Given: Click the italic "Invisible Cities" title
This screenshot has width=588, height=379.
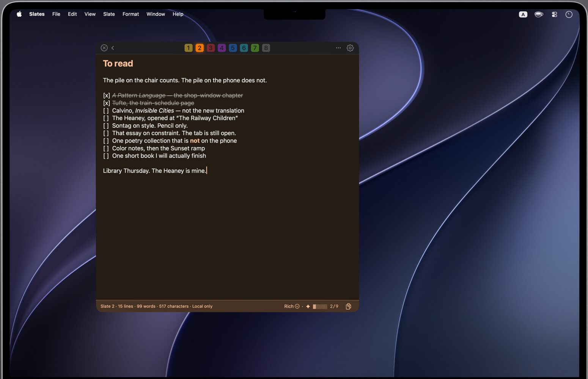Looking at the screenshot, I should pyautogui.click(x=154, y=111).
